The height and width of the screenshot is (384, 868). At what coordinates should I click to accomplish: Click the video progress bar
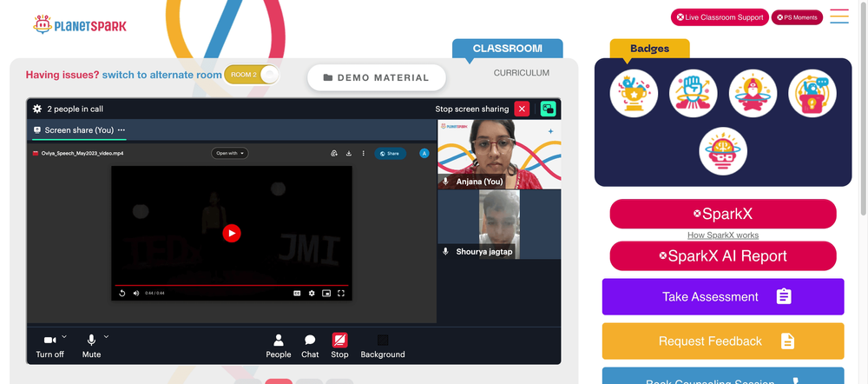(x=232, y=285)
